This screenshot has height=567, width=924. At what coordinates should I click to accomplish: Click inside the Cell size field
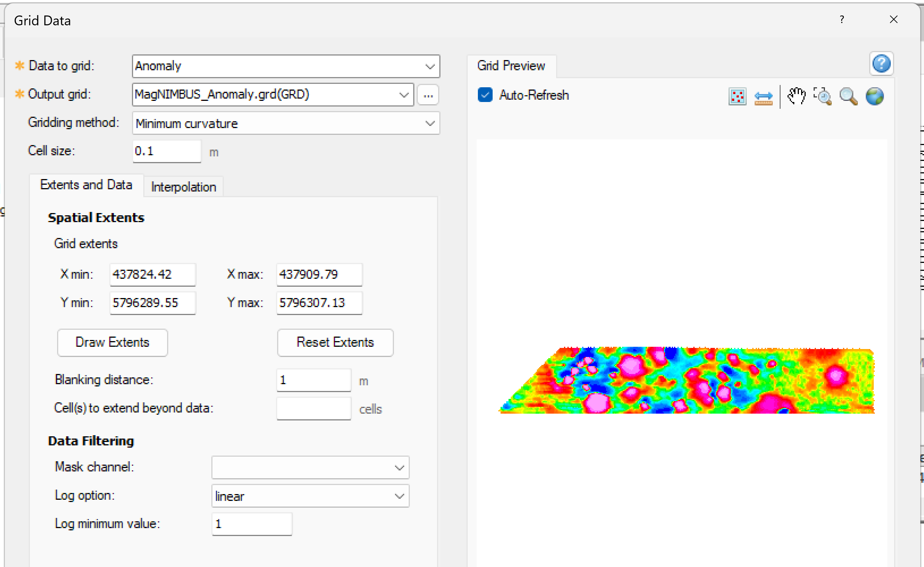[166, 151]
